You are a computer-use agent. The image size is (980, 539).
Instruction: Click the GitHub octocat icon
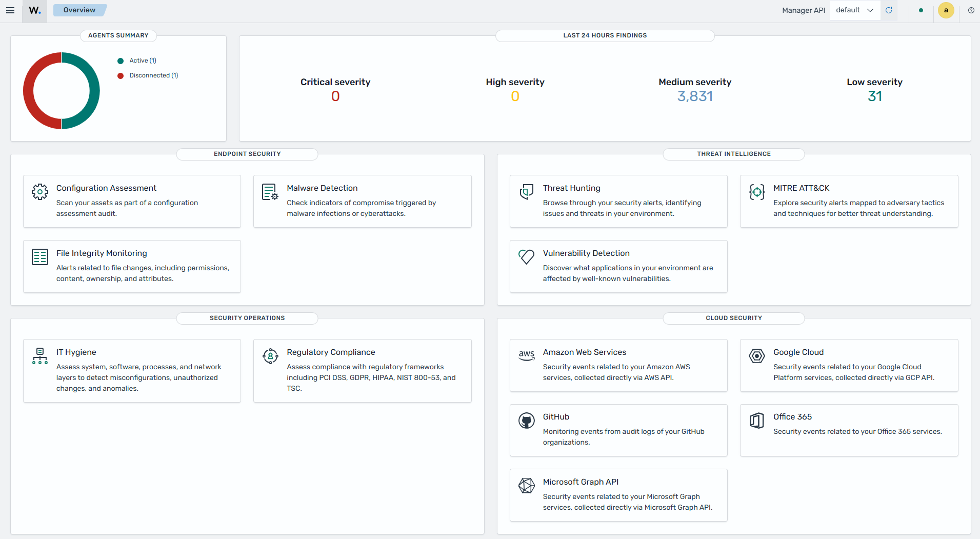point(527,421)
